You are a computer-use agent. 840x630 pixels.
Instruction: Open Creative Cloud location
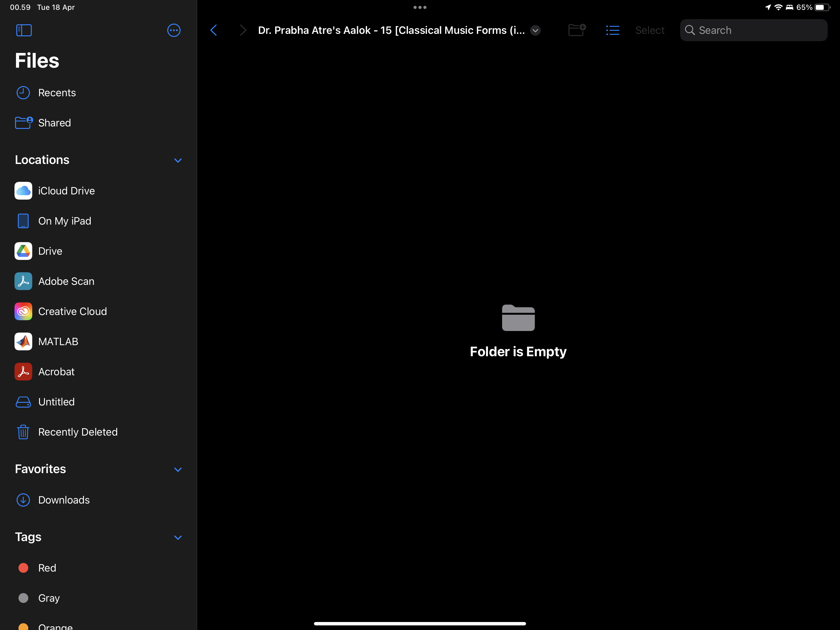pyautogui.click(x=72, y=312)
